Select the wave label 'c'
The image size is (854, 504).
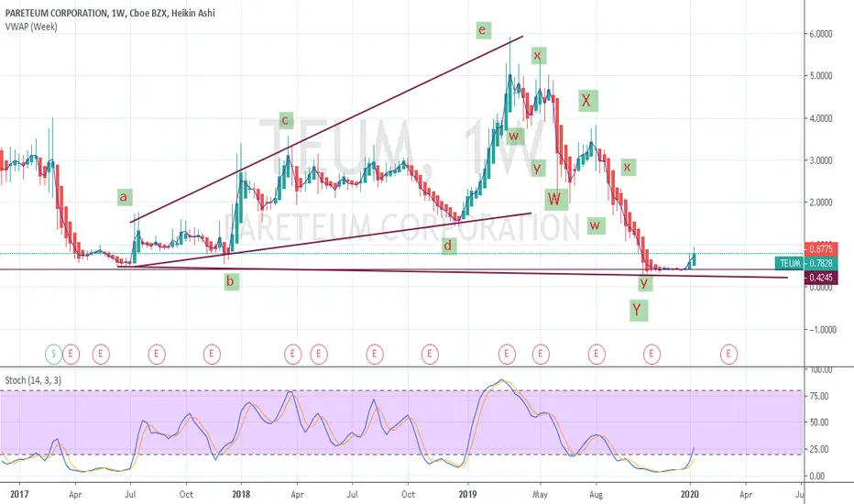click(285, 120)
